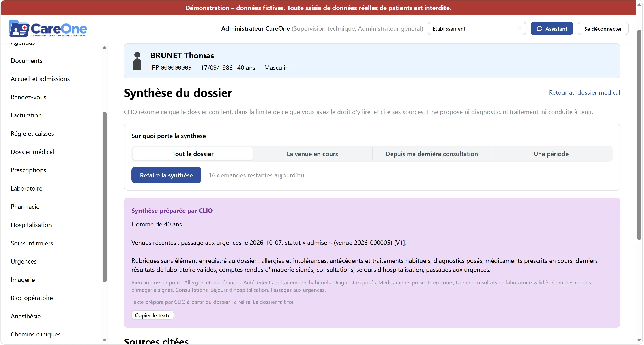This screenshot has height=345, width=644.
Task: Click the CareOne logo
Action: [x=48, y=28]
